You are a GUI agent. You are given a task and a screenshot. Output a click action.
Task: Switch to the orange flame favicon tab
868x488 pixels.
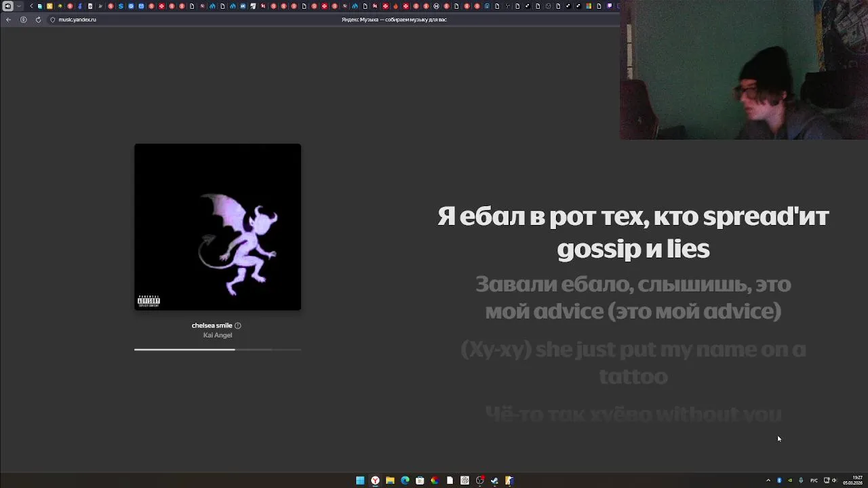[x=395, y=6]
